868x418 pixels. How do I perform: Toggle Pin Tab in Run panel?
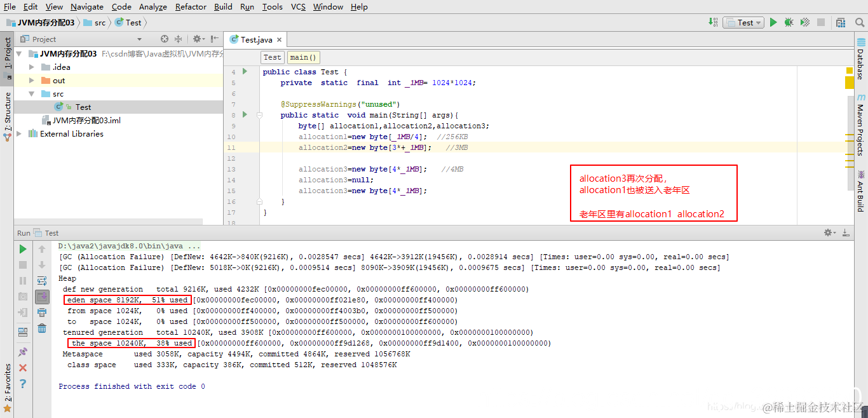pos(23,351)
